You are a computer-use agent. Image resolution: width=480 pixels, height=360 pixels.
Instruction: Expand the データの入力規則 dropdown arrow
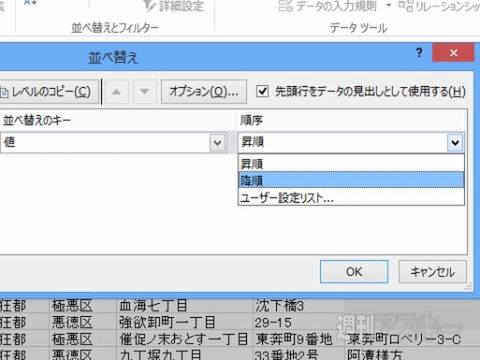[x=388, y=5]
